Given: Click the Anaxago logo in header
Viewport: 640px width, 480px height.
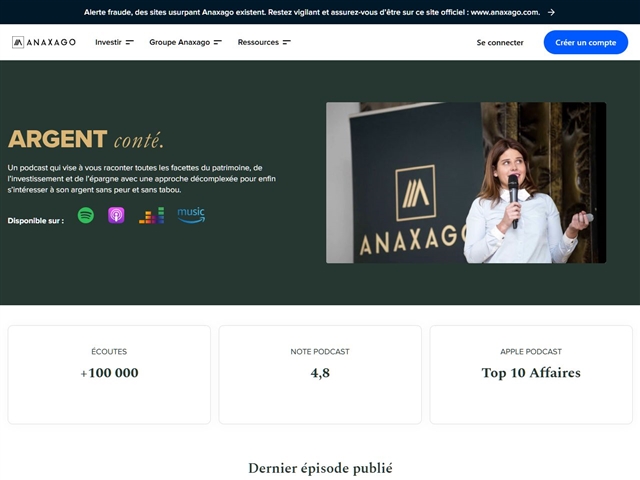Looking at the screenshot, I should (x=44, y=42).
